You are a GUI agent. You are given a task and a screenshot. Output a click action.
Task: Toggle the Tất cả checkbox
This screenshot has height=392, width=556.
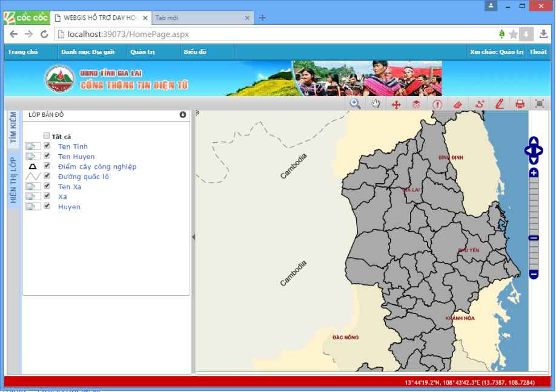[47, 136]
